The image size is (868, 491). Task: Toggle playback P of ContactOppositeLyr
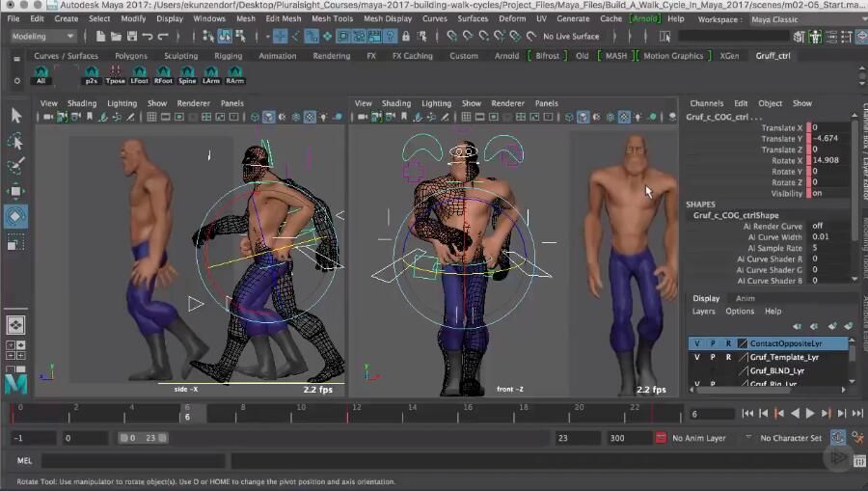(x=713, y=343)
